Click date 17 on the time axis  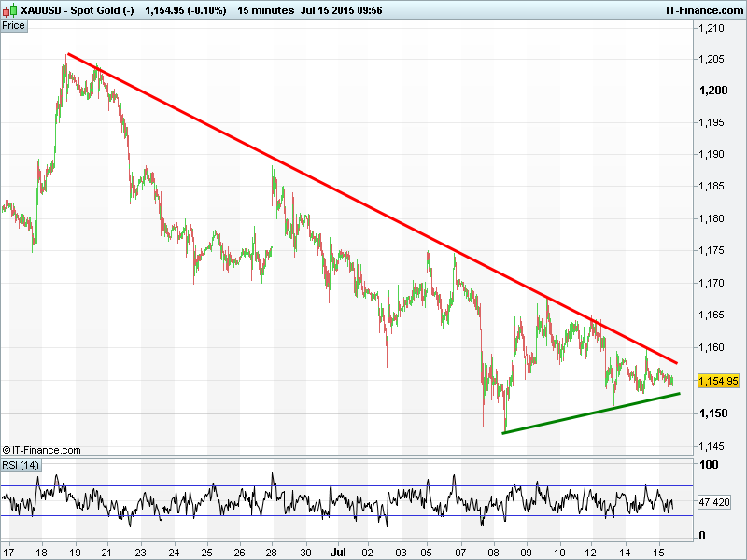[10, 552]
